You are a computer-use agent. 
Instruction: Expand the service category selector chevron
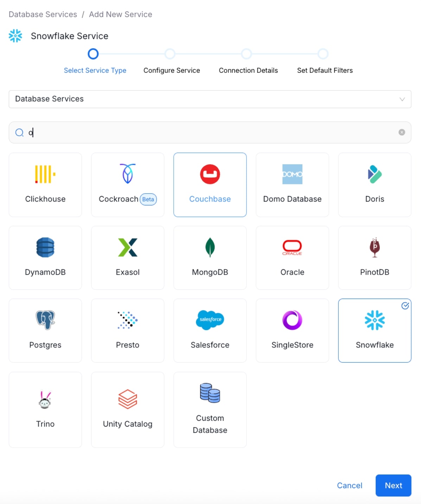(x=402, y=99)
